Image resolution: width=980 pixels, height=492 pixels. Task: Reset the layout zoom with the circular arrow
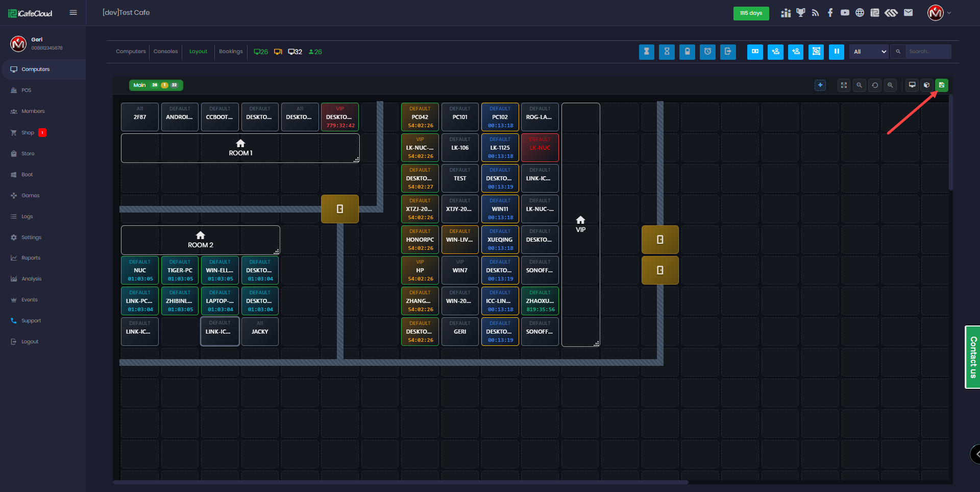[875, 85]
